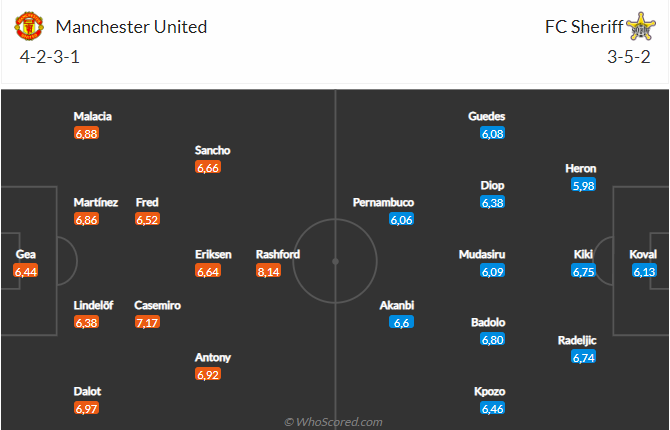Click the FC Sheriff club badge
Screen dimensions: 670x430
(639, 26)
